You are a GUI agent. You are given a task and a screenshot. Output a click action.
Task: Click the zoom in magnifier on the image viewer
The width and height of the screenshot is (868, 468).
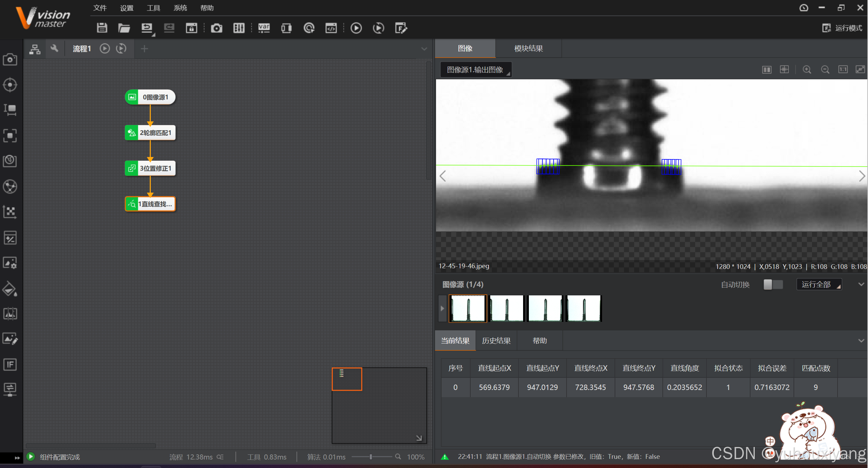pyautogui.click(x=807, y=70)
